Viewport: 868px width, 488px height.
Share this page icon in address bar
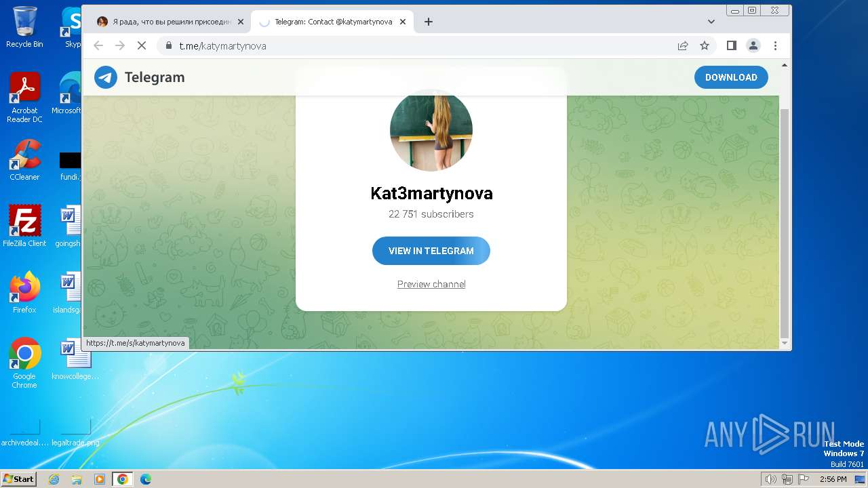click(683, 45)
